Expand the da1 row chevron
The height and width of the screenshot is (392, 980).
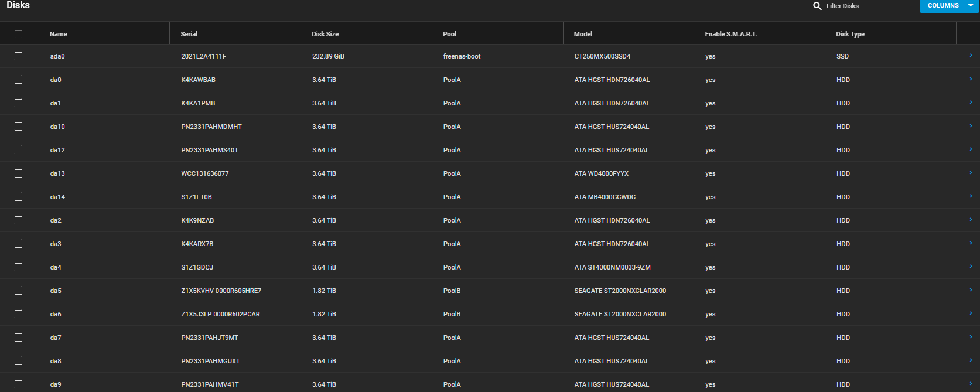coord(971,103)
